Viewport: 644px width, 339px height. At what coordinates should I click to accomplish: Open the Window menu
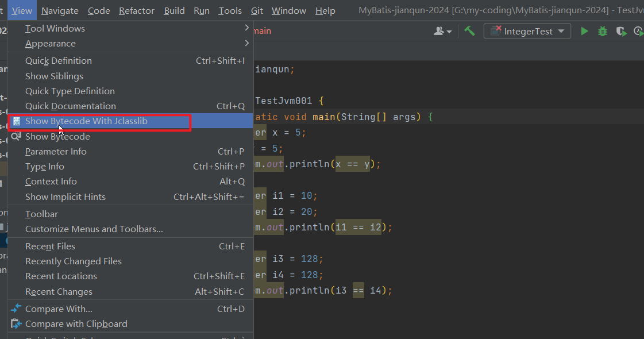click(289, 10)
